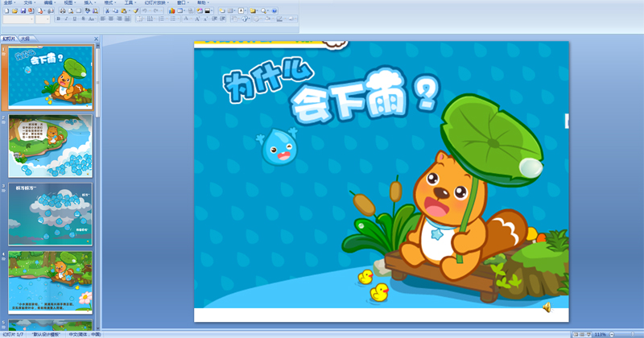Align text right
The image size is (644, 338).
pos(119,19)
